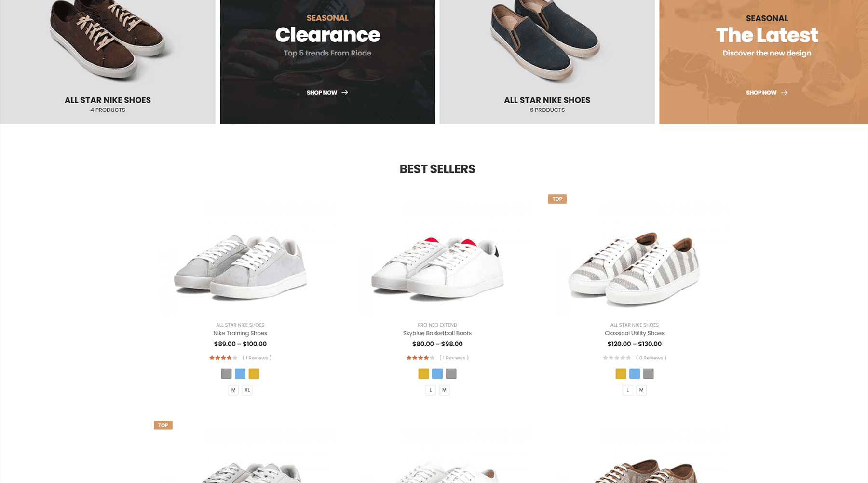
Task: Select size M for Nike Training Shoes
Action: click(x=233, y=390)
